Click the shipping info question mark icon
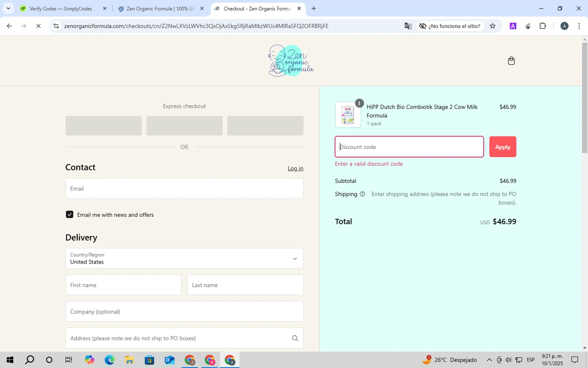Viewport: 588px width, 368px height. pos(362,194)
